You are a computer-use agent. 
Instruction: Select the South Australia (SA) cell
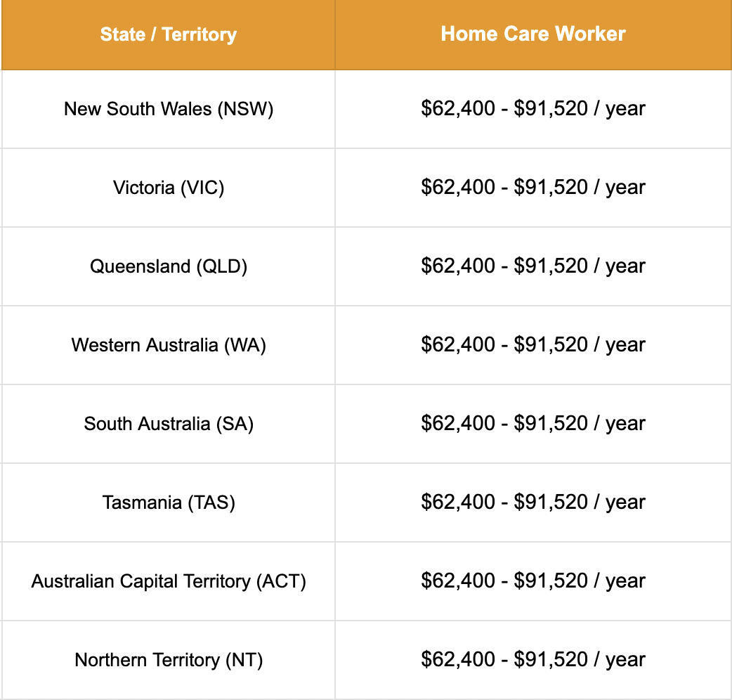tap(169, 424)
